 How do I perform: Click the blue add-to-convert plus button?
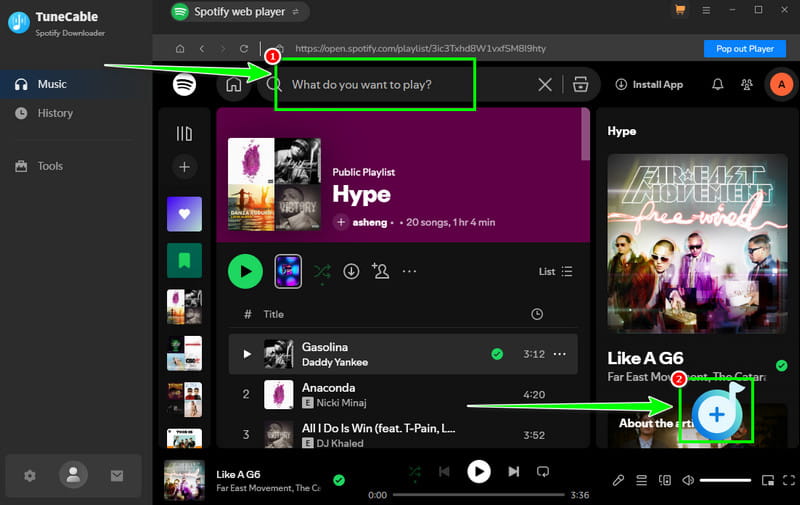pos(716,415)
